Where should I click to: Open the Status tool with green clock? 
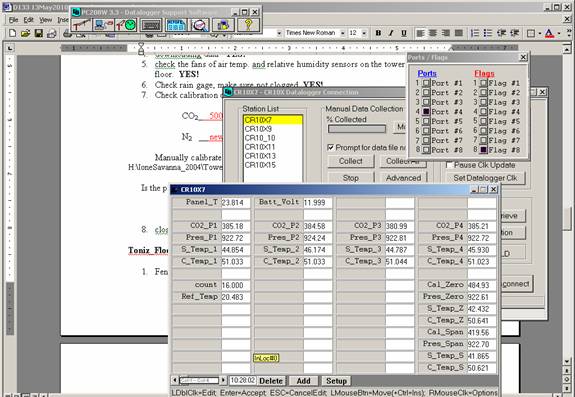[126, 25]
